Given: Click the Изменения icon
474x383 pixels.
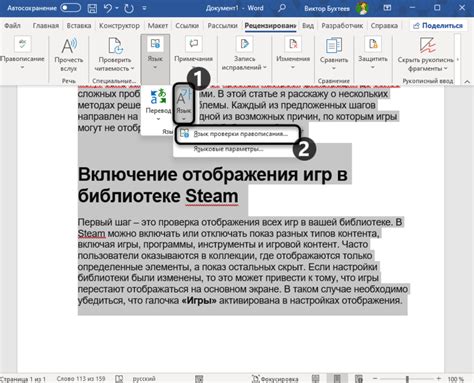Looking at the screenshot, I should click(x=293, y=44).
